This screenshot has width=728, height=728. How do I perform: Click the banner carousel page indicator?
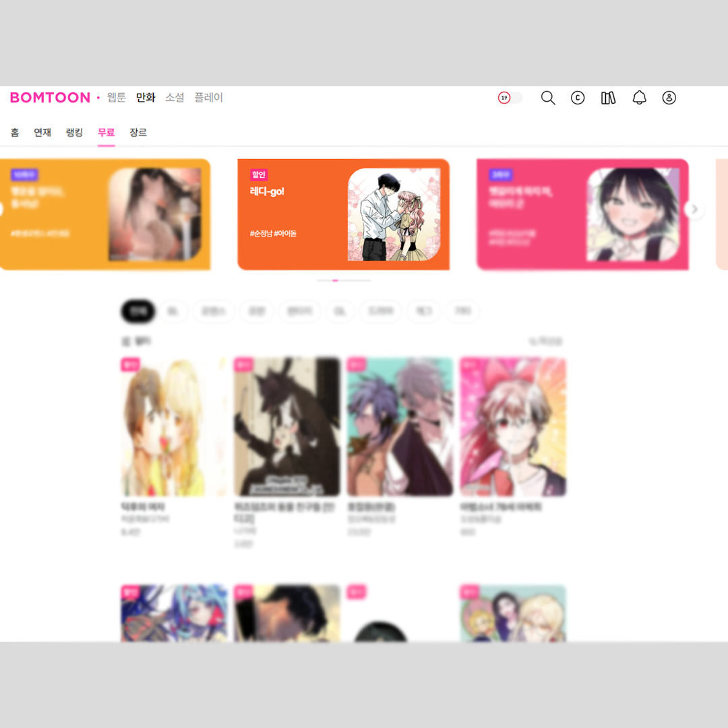tap(343, 280)
